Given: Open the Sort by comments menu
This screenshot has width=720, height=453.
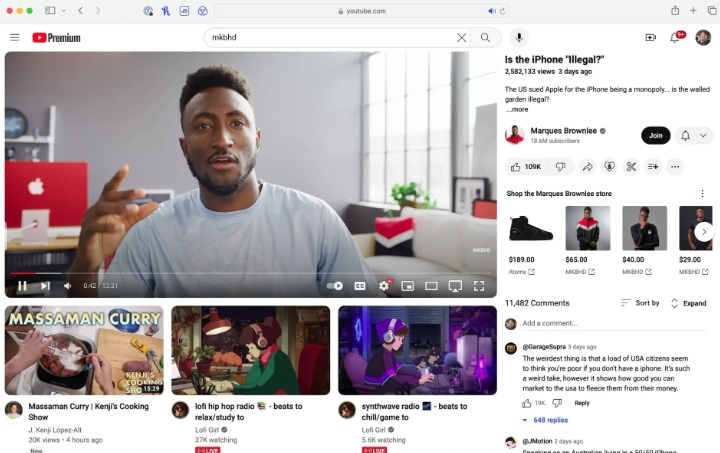Looking at the screenshot, I should (640, 303).
